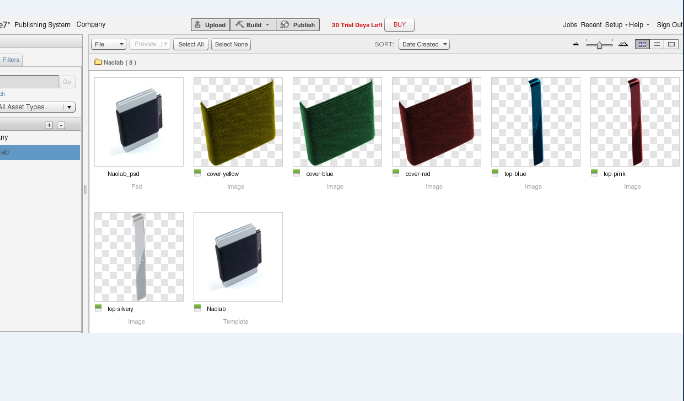Open the Help menu
This screenshot has width=684, height=401.
pos(638,25)
